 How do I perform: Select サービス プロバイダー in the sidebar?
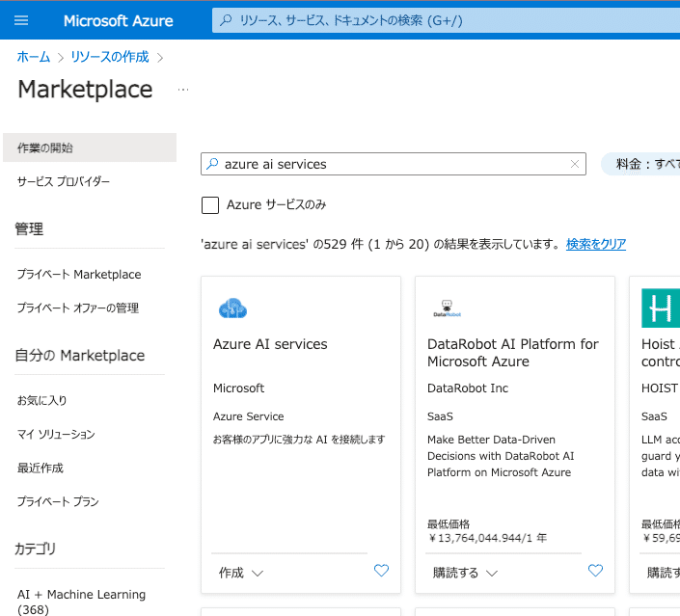tap(64, 181)
